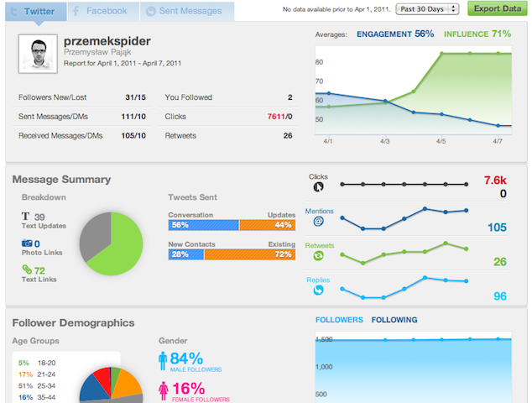Click the przemekspider username heading

click(x=107, y=41)
